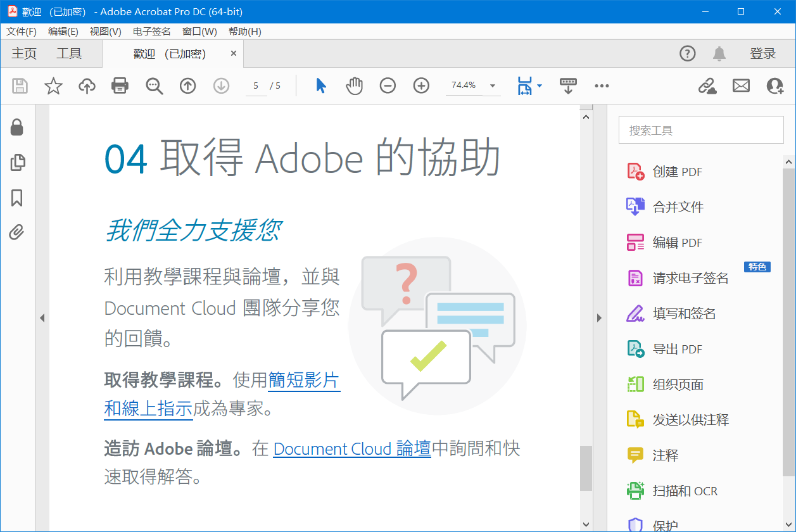796x532 pixels.
Task: Open the page display mode dropdown arrow
Action: tap(539, 85)
